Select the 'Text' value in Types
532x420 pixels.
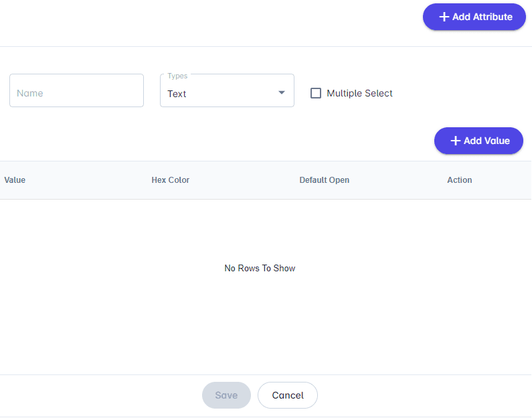tap(177, 94)
